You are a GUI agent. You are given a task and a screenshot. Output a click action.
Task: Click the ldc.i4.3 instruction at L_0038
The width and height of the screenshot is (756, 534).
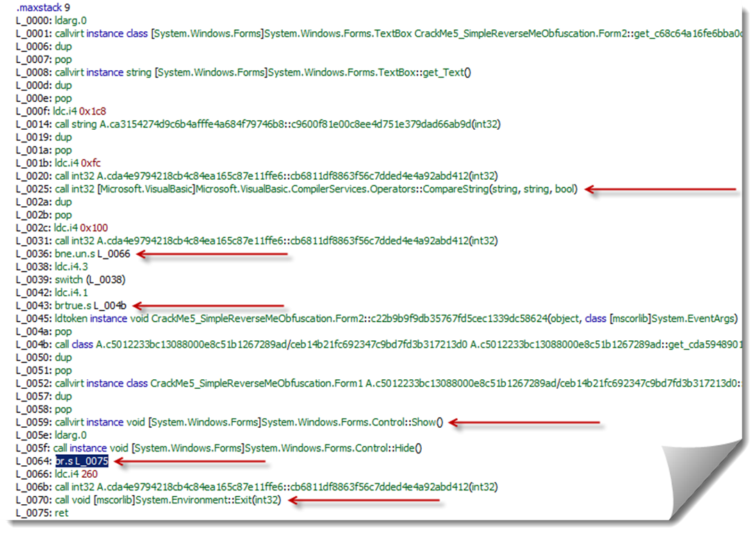pyautogui.click(x=70, y=267)
